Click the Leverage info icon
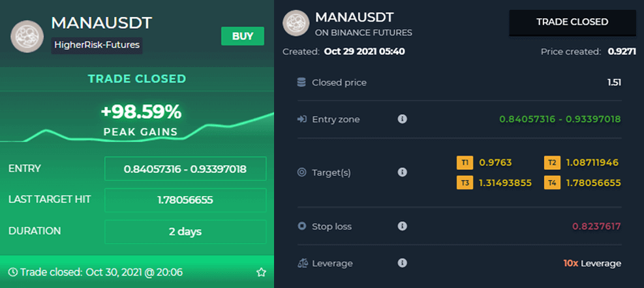This screenshot has height=288, width=644. coord(403,263)
